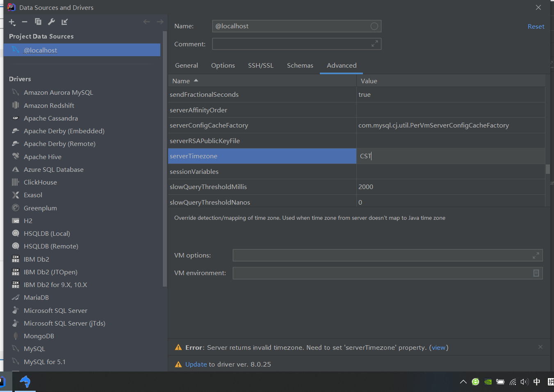Switch to the Options tab
The image size is (554, 392).
(x=223, y=65)
